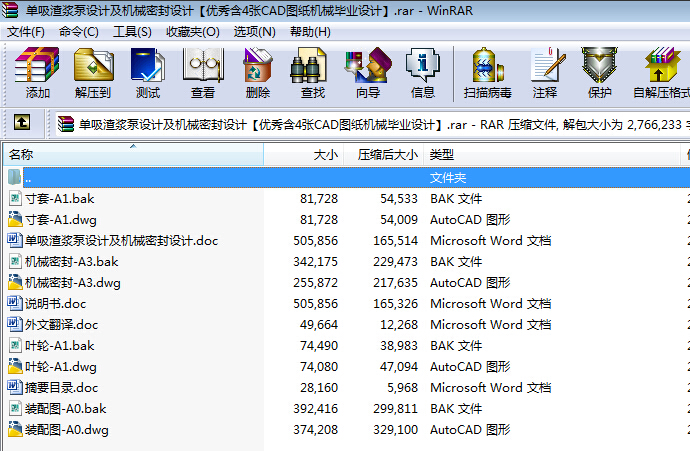690x451 pixels.
Task: Click the archive path address field
Action: (372, 125)
